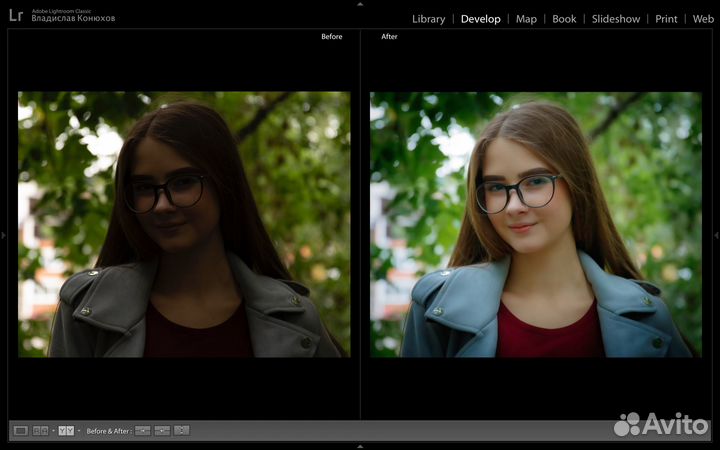Click the After photo preview
The height and width of the screenshot is (450, 720).
536,225
